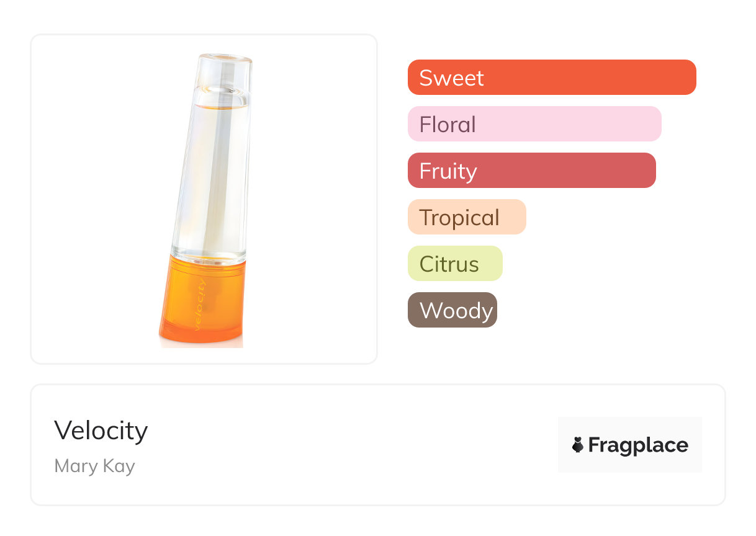
Task: Open the Mary Kay brand name
Action: [94, 466]
